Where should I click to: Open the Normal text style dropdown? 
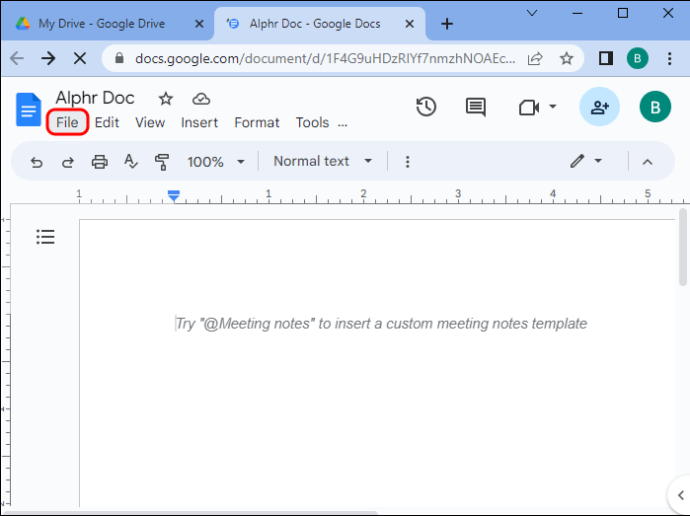pos(323,161)
